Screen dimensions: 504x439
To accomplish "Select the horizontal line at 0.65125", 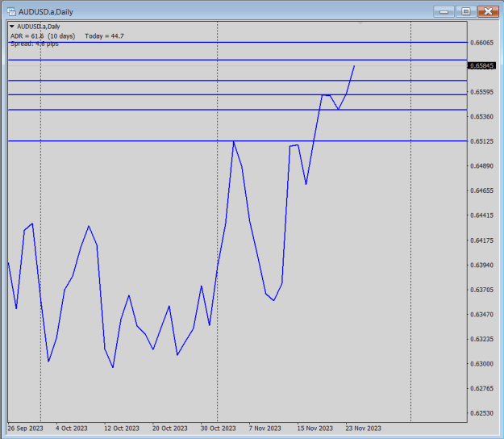I will [x=238, y=141].
